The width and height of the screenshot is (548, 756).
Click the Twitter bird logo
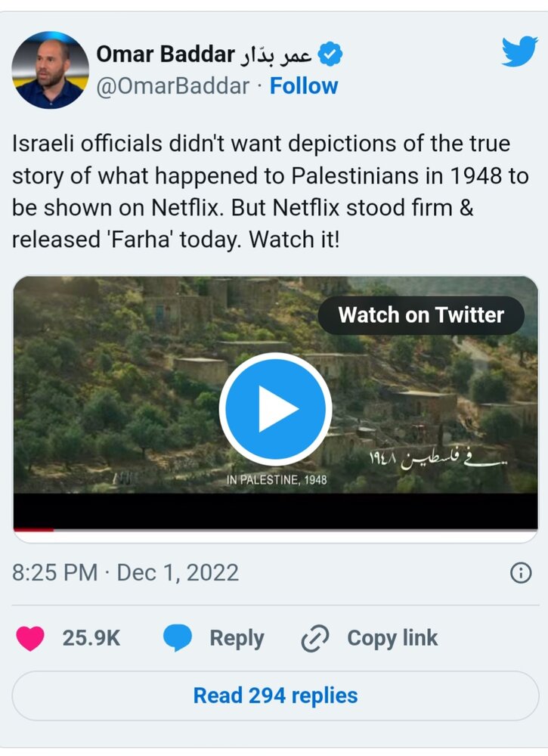pos(517,52)
